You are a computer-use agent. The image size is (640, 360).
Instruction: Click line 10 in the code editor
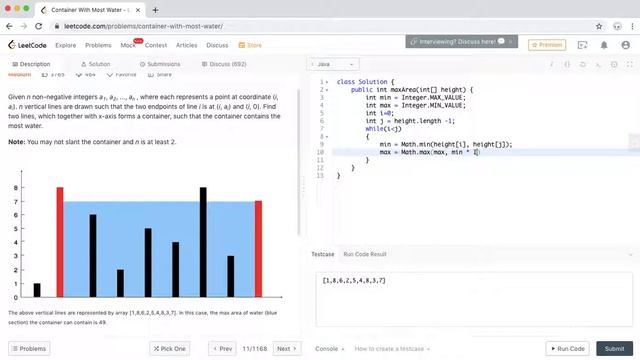[486, 152]
